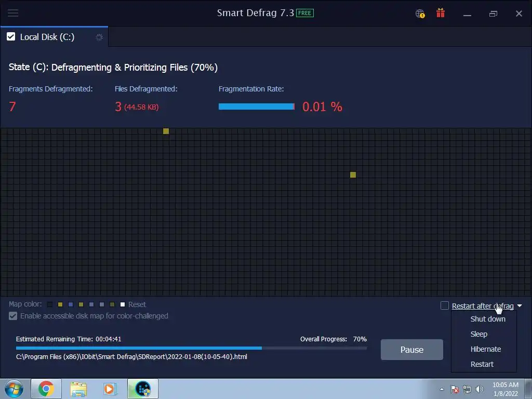Click the green FREE badge
Viewport: 532px width, 399px height.
point(304,13)
